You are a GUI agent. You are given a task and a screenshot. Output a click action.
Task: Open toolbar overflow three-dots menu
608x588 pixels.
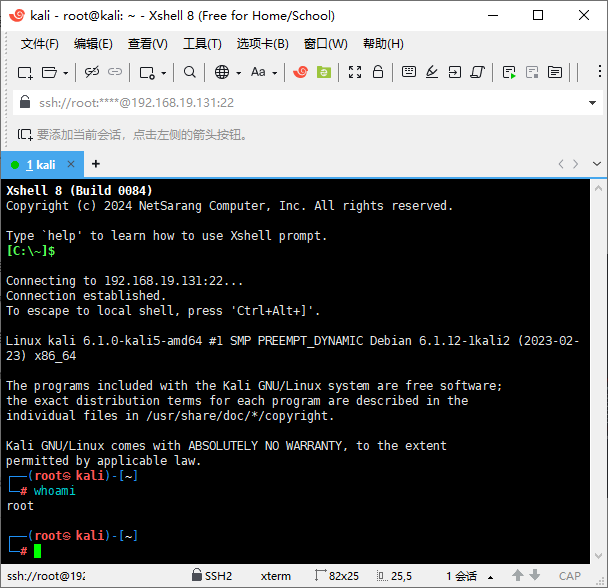(x=599, y=71)
